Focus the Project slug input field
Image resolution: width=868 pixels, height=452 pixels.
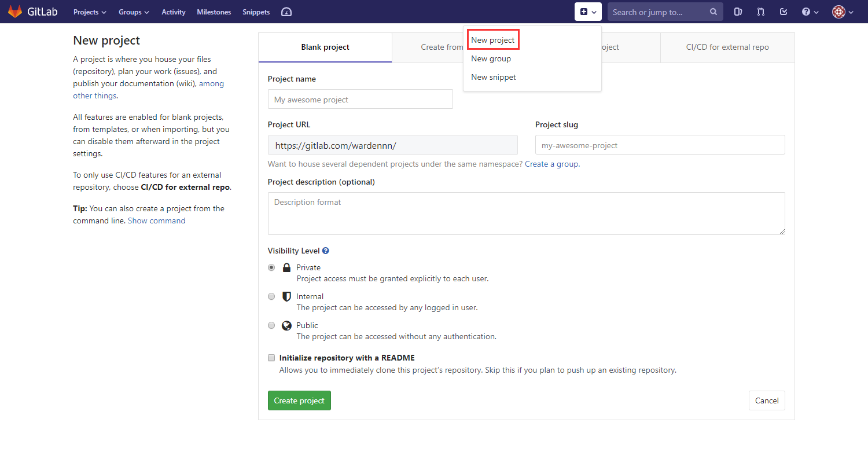(x=660, y=145)
